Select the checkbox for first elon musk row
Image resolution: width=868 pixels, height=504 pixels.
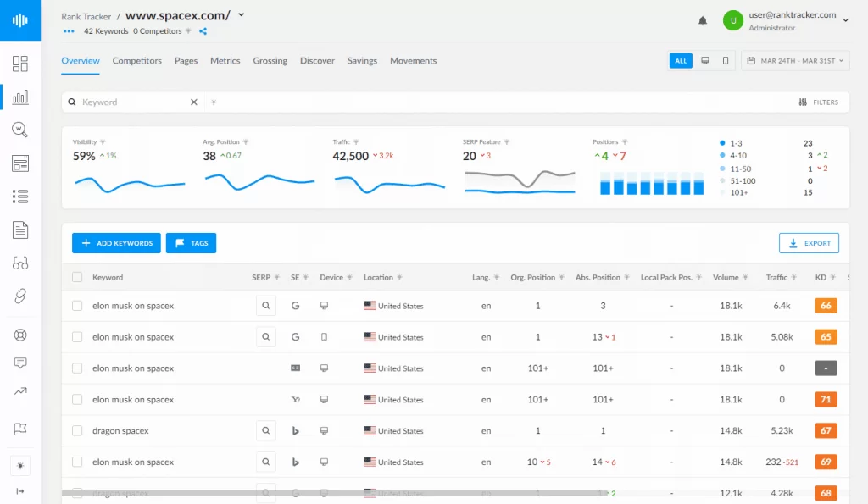[x=75, y=305]
